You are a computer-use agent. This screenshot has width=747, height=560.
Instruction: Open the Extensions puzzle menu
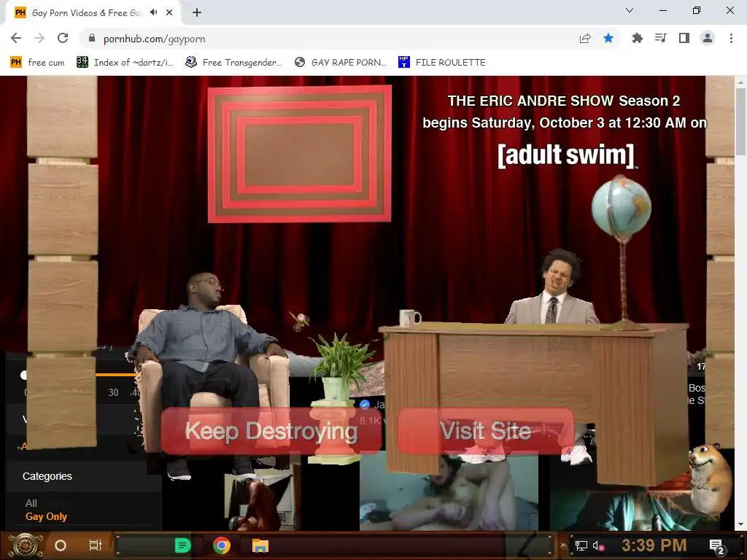(637, 38)
